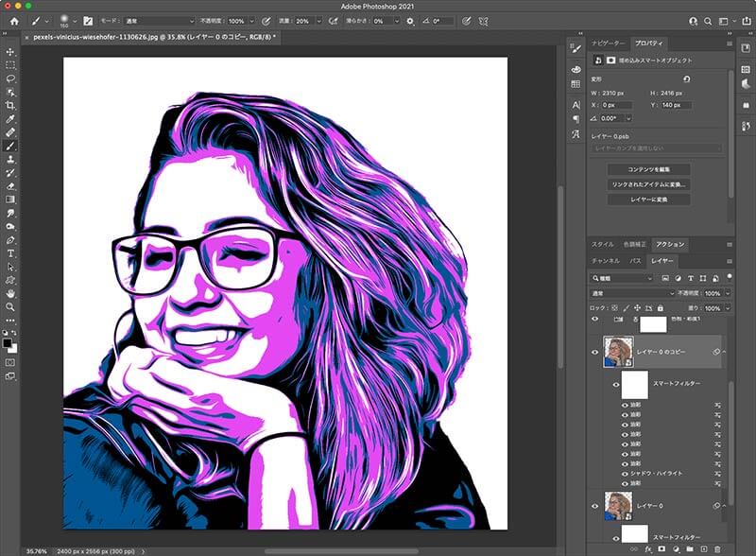Open painting mode dropdown
The height and width of the screenshot is (556, 756).
[x=159, y=21]
